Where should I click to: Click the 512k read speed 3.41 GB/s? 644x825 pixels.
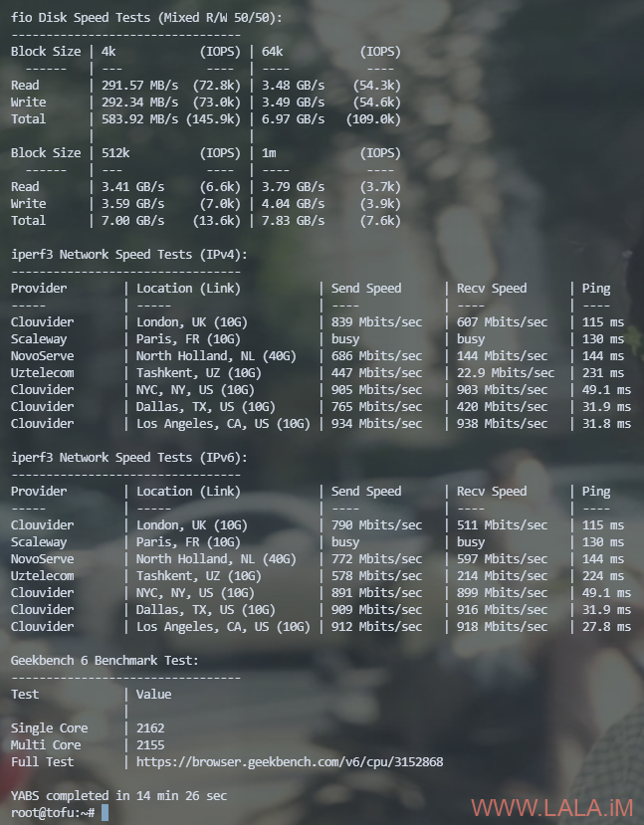coord(133,187)
